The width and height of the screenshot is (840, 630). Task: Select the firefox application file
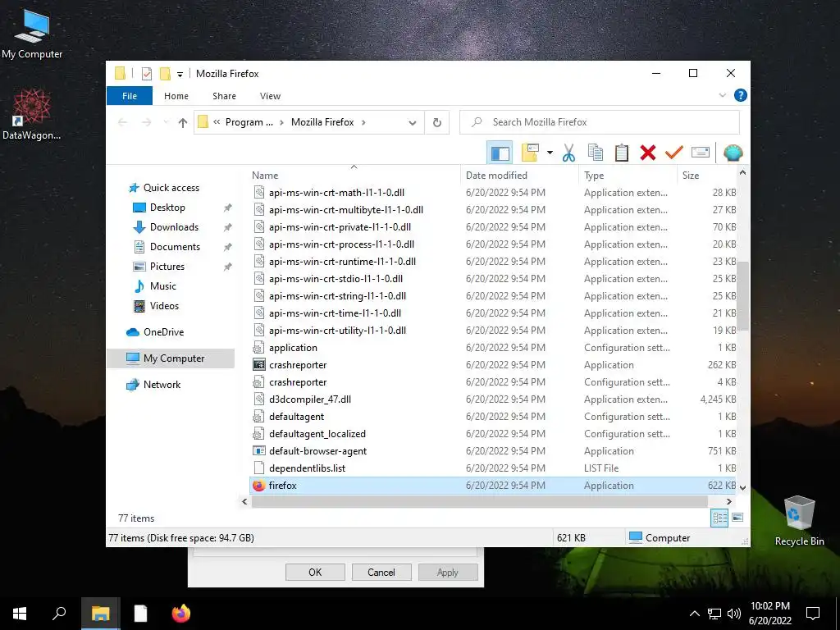tap(493, 486)
